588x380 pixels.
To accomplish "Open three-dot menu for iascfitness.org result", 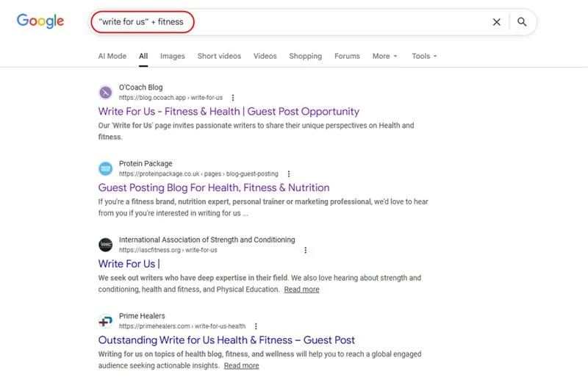I will pos(306,250).
